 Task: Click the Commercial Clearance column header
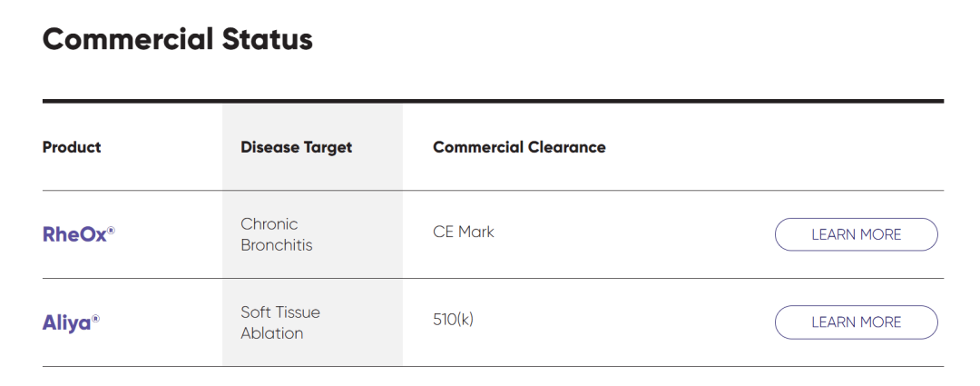point(519,147)
